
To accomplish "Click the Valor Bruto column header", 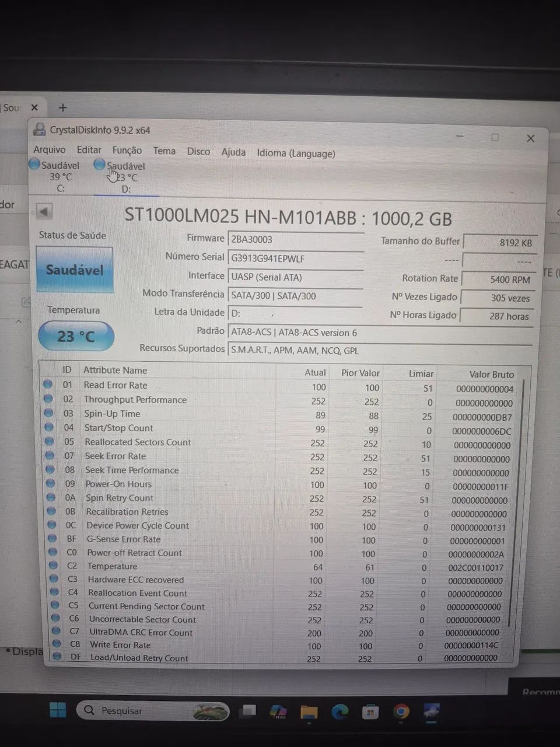I will [x=492, y=374].
